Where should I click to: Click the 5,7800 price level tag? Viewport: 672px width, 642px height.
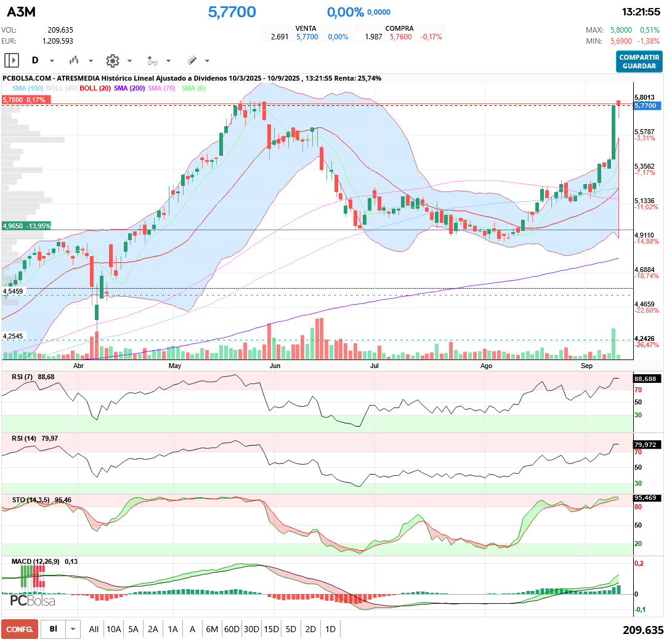(26, 100)
